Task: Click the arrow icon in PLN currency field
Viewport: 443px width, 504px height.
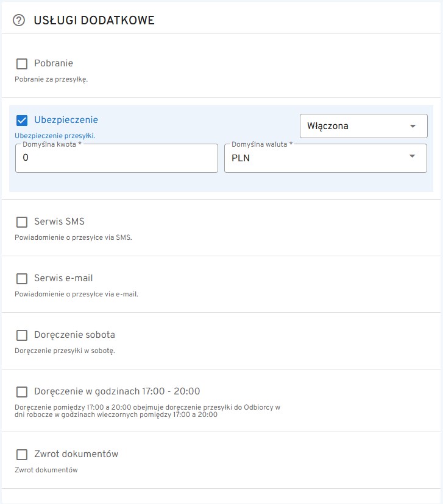Action: point(413,157)
